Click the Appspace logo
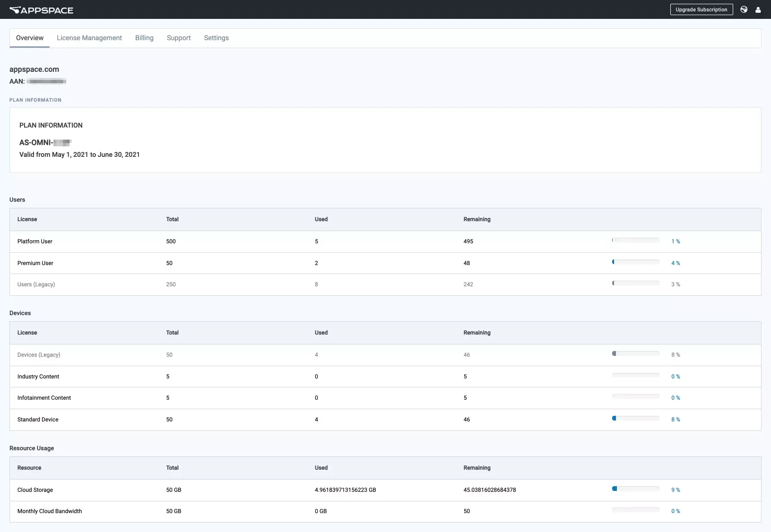The image size is (771, 532). point(41,10)
